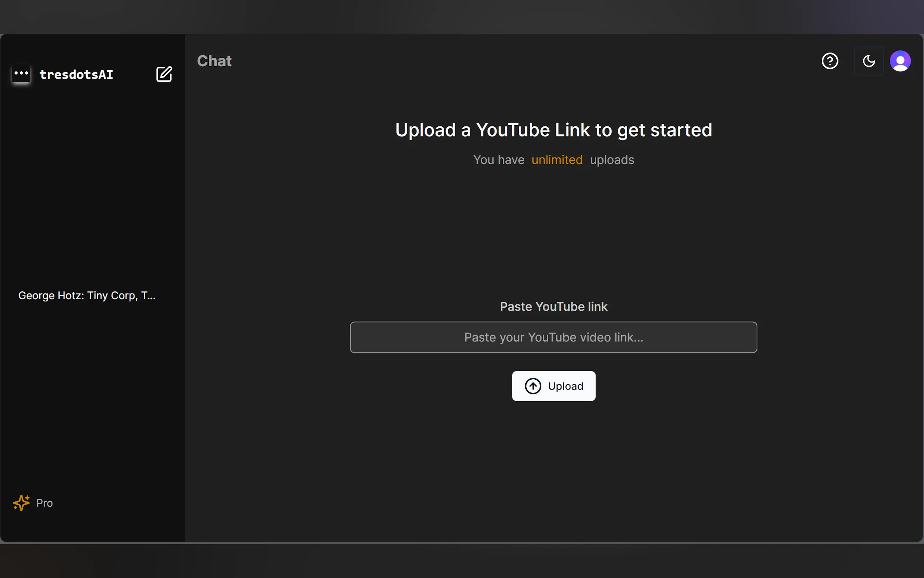Viewport: 924px width, 578px height.
Task: Click the orange sparkle Pro icon
Action: coord(21,503)
